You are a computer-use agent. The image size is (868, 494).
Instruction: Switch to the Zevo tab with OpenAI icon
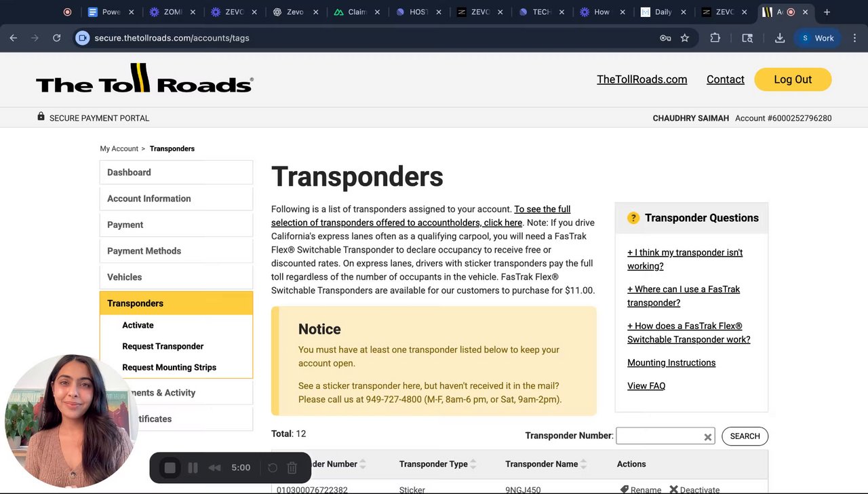point(295,12)
